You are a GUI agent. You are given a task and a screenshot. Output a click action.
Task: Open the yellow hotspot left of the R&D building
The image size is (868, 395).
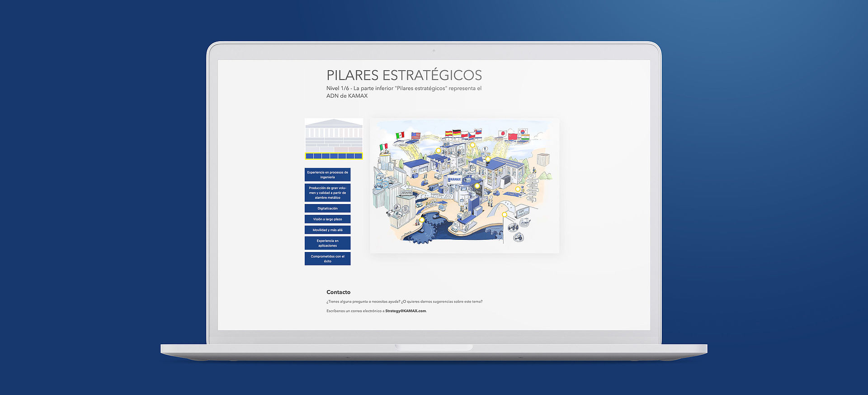point(438,151)
